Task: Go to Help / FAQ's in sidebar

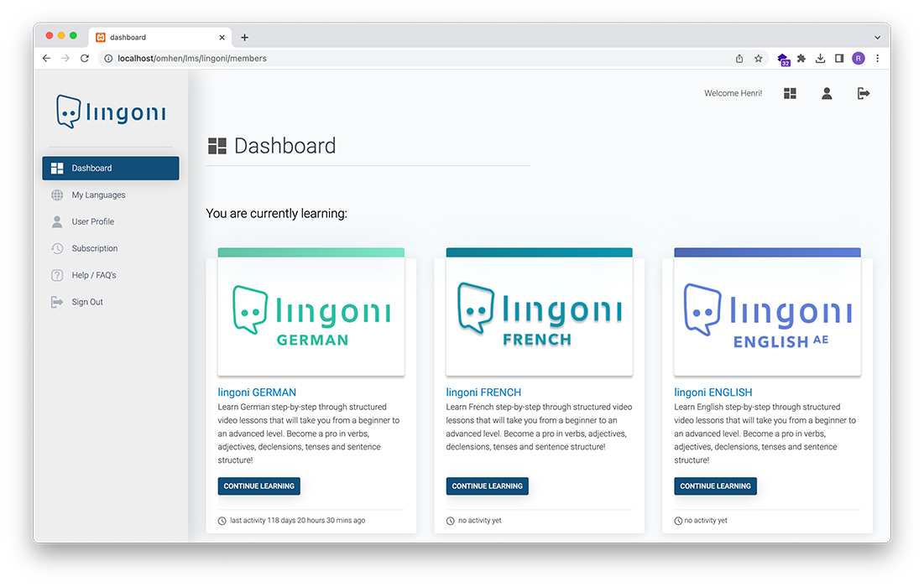Action: [x=94, y=276]
